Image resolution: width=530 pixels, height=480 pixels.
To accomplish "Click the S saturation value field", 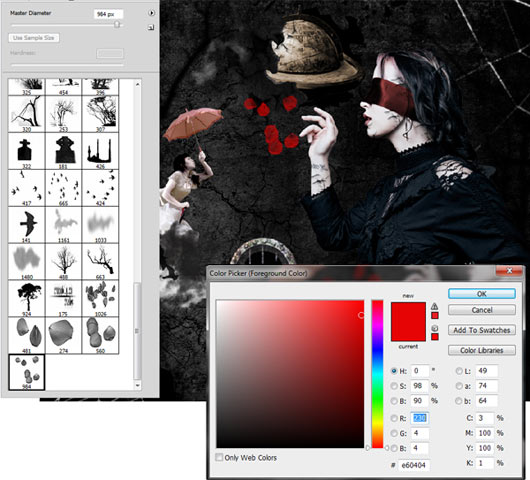I will pyautogui.click(x=419, y=386).
